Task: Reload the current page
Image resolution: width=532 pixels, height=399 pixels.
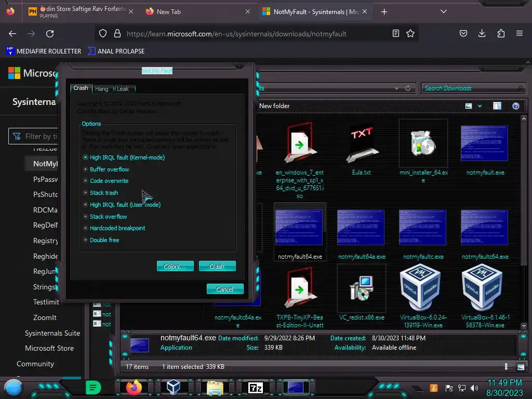Action: [50, 34]
